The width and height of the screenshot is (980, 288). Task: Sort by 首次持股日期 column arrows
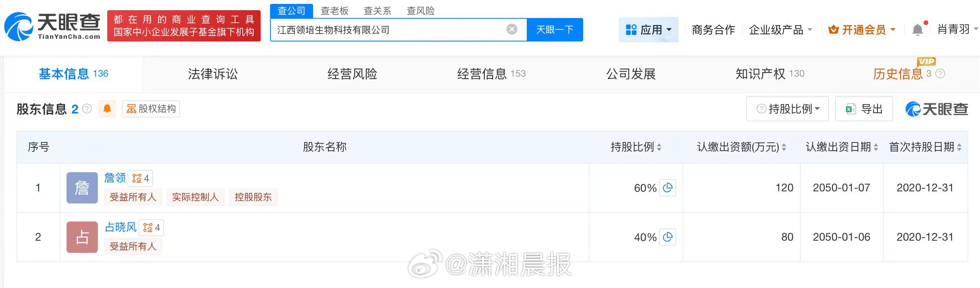(x=959, y=147)
